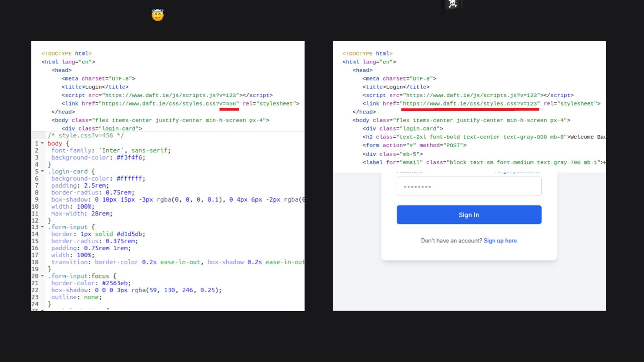Click the max-width: 28rem line
The width and height of the screenshot is (644, 362).
point(82,213)
